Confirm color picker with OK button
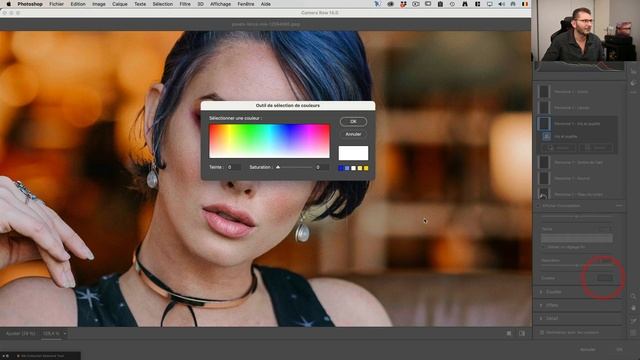The image size is (640, 360). [353, 122]
